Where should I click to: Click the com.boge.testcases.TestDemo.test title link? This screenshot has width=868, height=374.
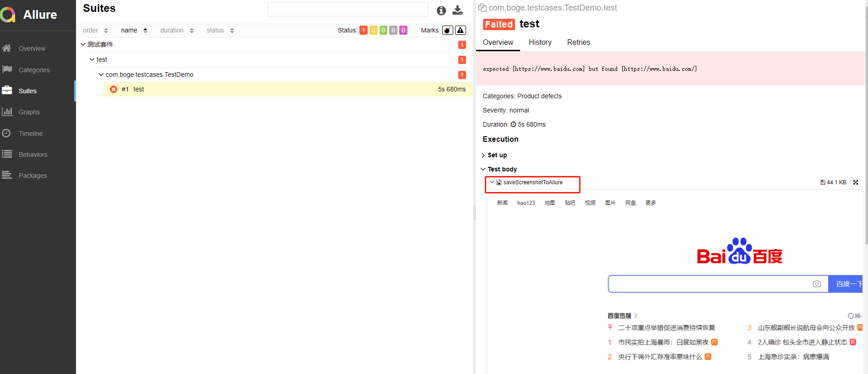point(553,7)
